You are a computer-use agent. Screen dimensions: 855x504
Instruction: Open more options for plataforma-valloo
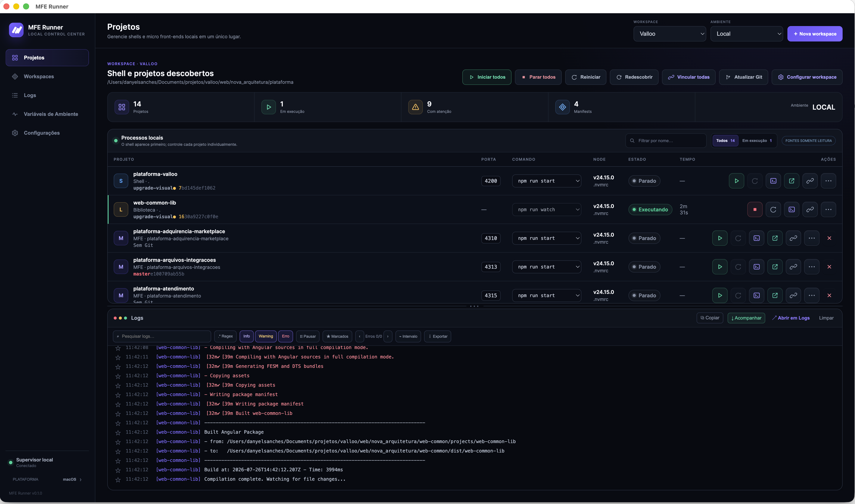click(x=828, y=181)
